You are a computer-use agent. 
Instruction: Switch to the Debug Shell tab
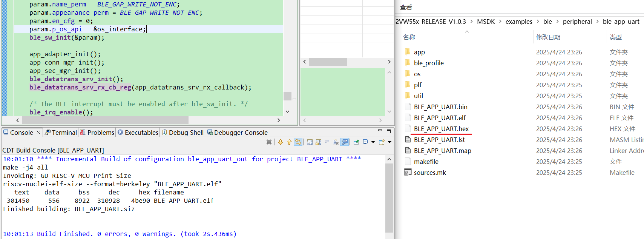183,133
